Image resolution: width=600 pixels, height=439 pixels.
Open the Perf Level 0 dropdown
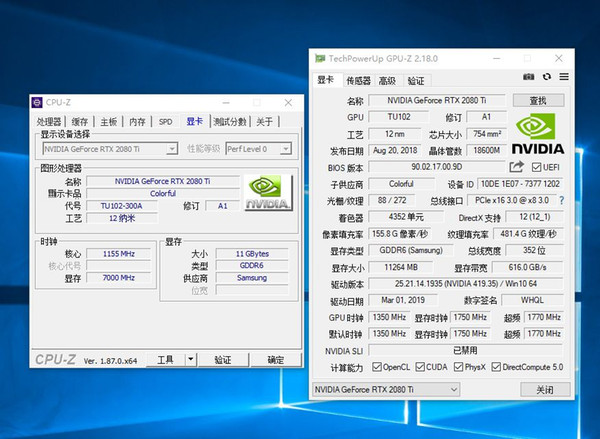coord(285,149)
